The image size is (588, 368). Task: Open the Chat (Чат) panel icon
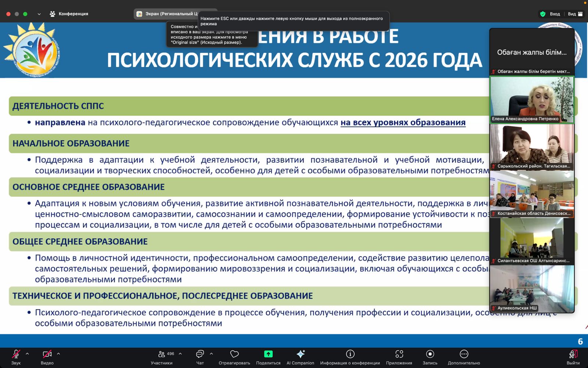[x=200, y=354]
